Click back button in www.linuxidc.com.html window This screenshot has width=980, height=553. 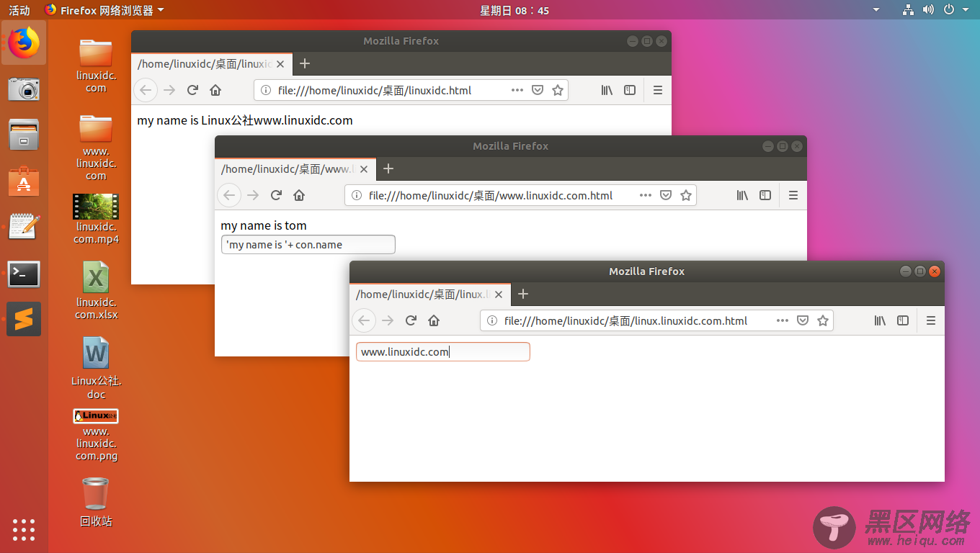pos(229,195)
